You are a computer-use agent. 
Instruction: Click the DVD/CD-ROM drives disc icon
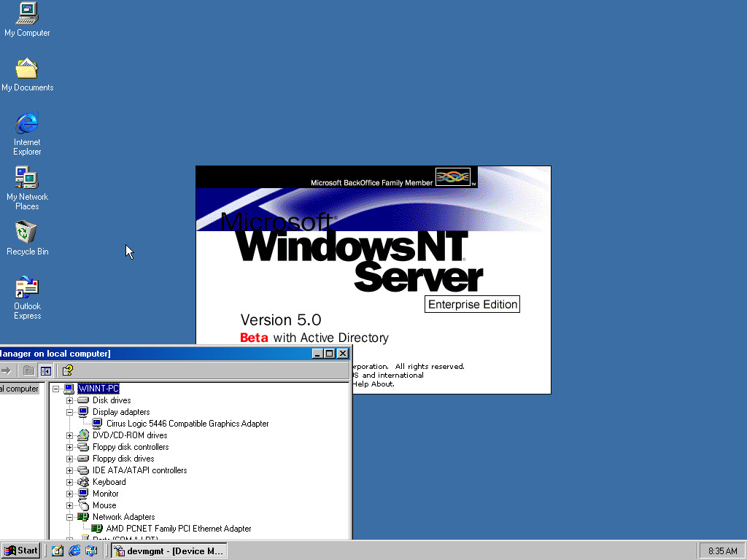point(83,435)
